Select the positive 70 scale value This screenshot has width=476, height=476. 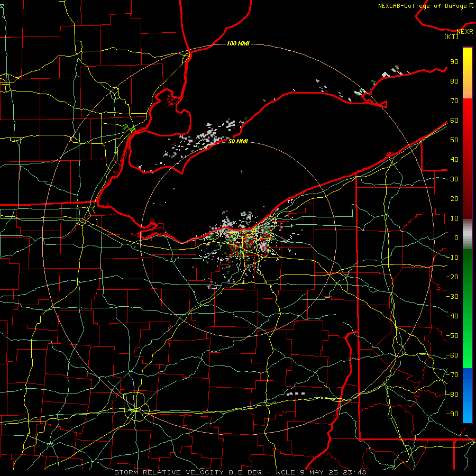pos(454,101)
